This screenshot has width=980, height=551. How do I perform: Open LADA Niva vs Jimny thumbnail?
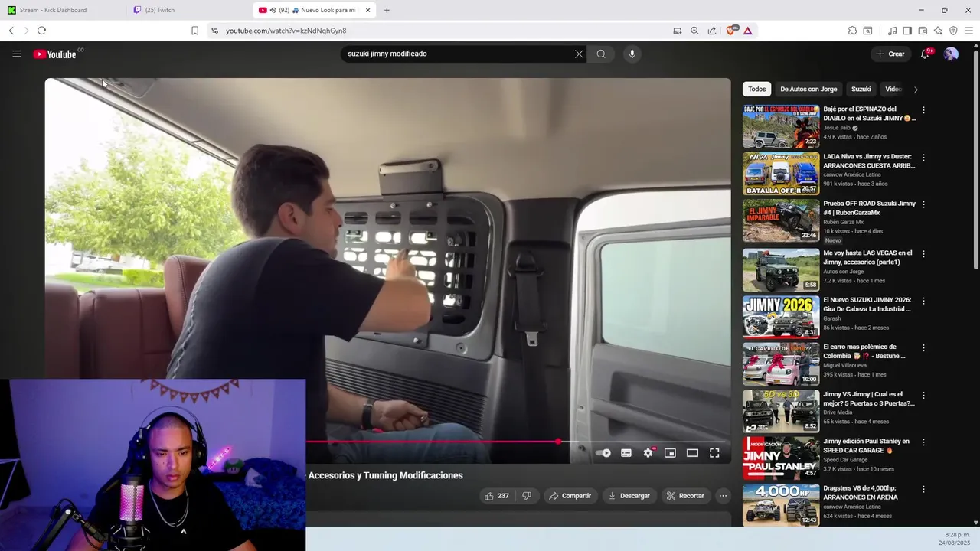pyautogui.click(x=781, y=174)
